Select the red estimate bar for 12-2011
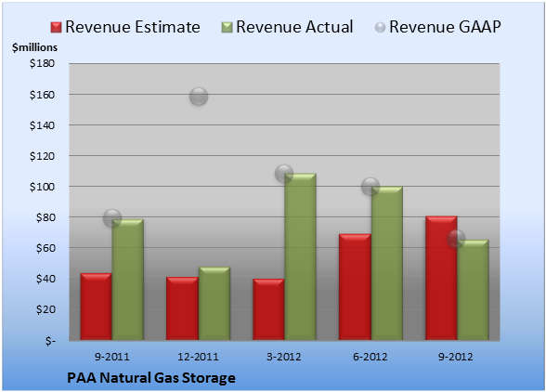The height and width of the screenshot is (392, 546). pos(182,308)
